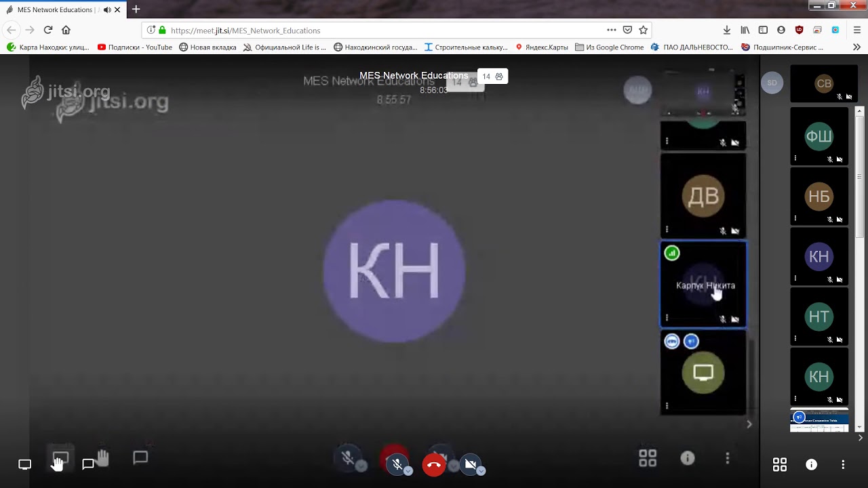Save page to Pocket icon
Image resolution: width=868 pixels, height=488 pixels.
[628, 30]
